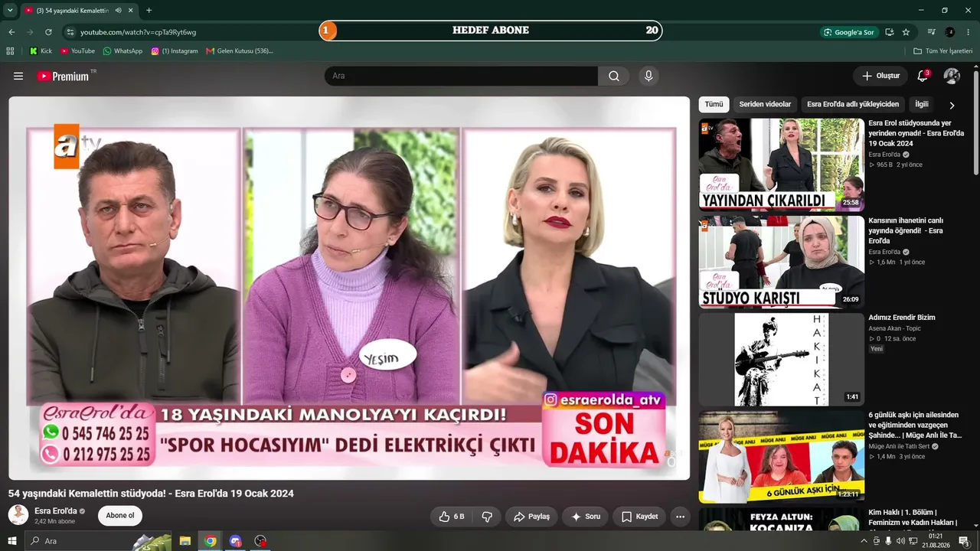
Task: Show hidden system tray icons
Action: [864, 541]
